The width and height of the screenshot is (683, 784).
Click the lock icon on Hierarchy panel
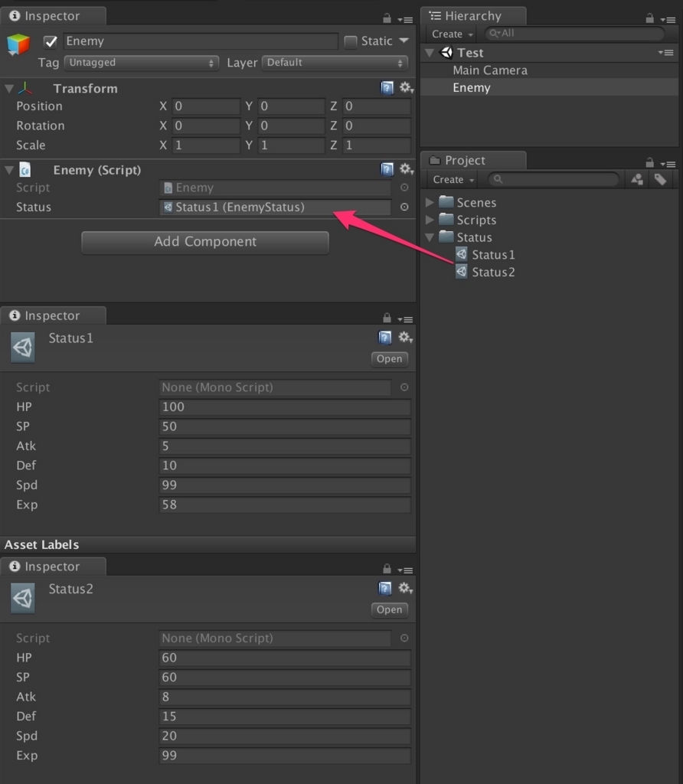(x=650, y=18)
